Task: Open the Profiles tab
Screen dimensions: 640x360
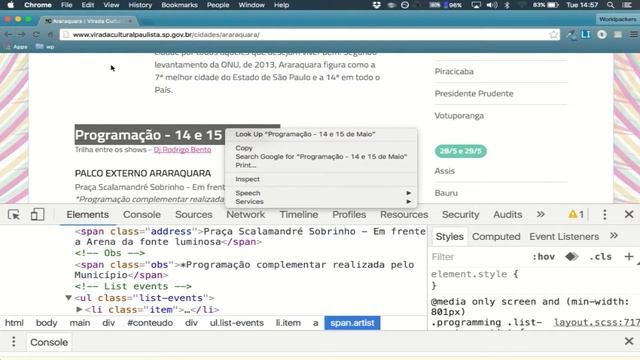Action: click(x=349, y=214)
